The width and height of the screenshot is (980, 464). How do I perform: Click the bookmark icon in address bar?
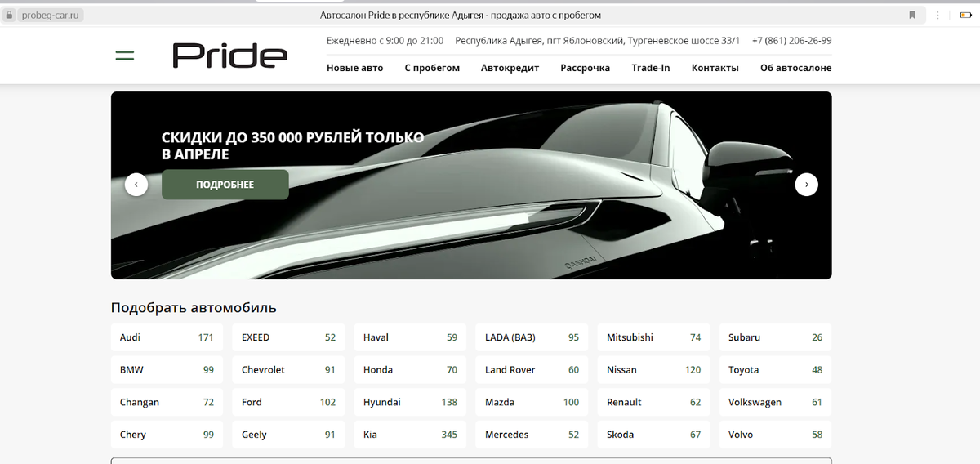pos(912,15)
